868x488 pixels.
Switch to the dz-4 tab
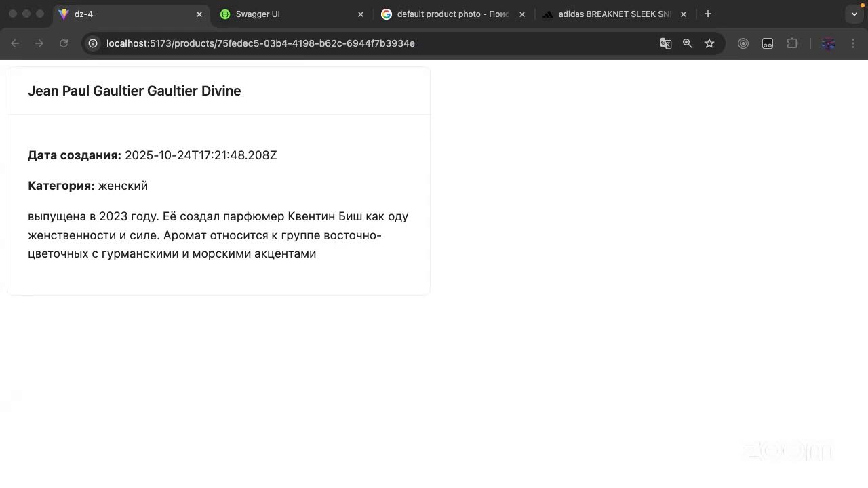coord(132,14)
